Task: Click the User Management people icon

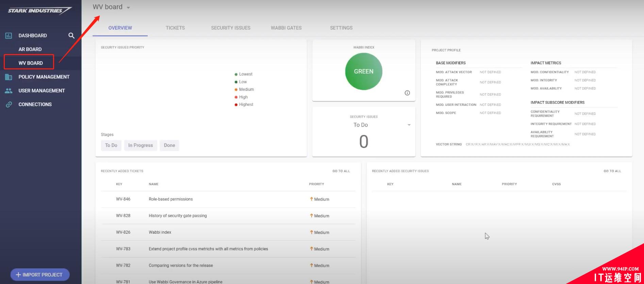Action: pos(9,91)
